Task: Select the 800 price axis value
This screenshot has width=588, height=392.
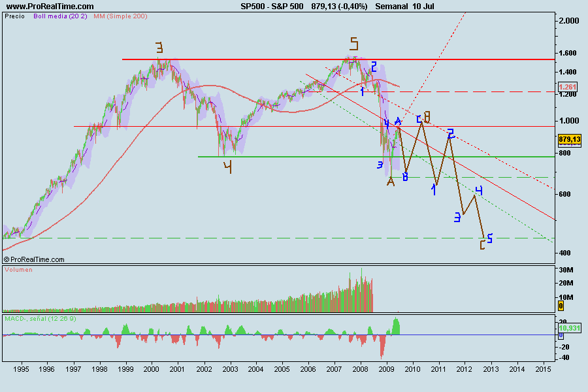Action: [x=564, y=153]
